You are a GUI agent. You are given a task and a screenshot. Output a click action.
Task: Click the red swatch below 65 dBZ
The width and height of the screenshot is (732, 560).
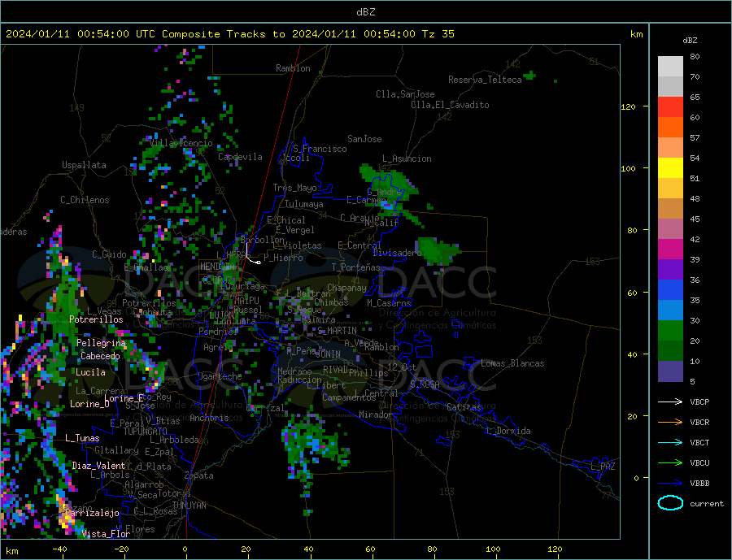tap(670, 106)
